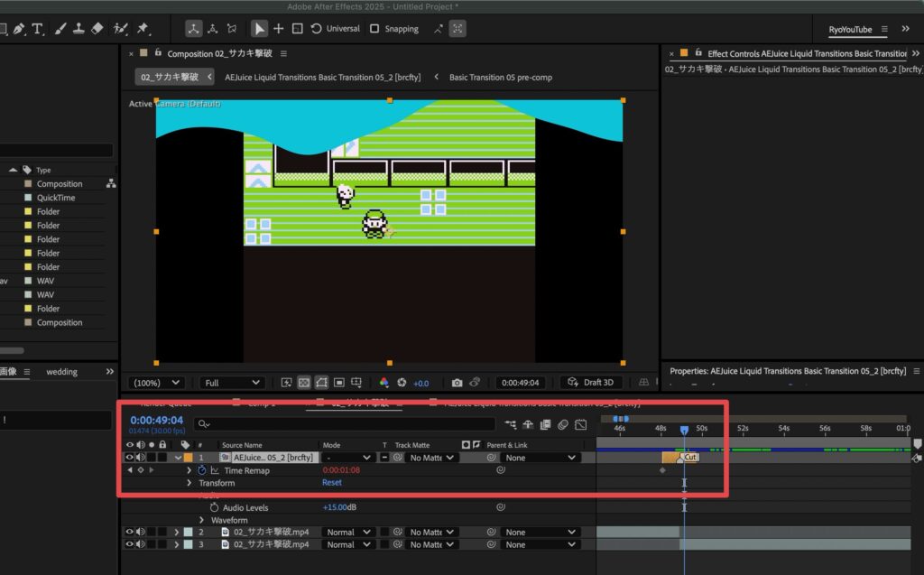Adjust the exposure value +0.0

(420, 383)
